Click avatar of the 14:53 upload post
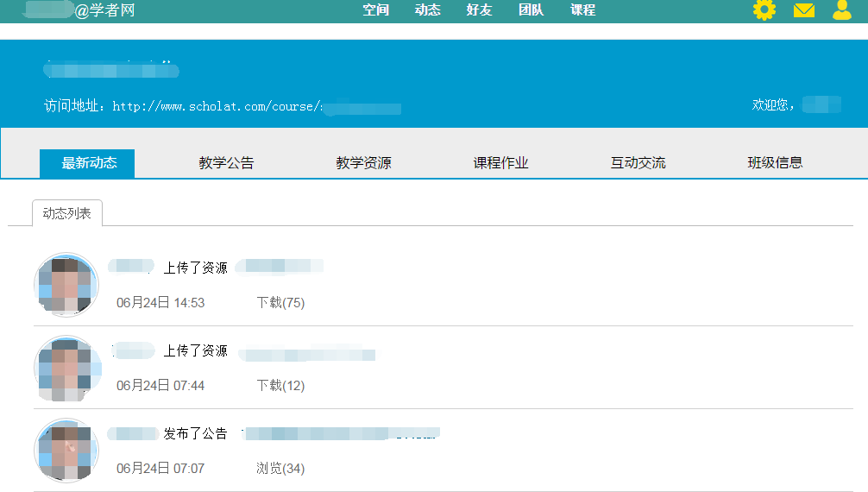Viewport: 868px width, 492px height. click(66, 285)
